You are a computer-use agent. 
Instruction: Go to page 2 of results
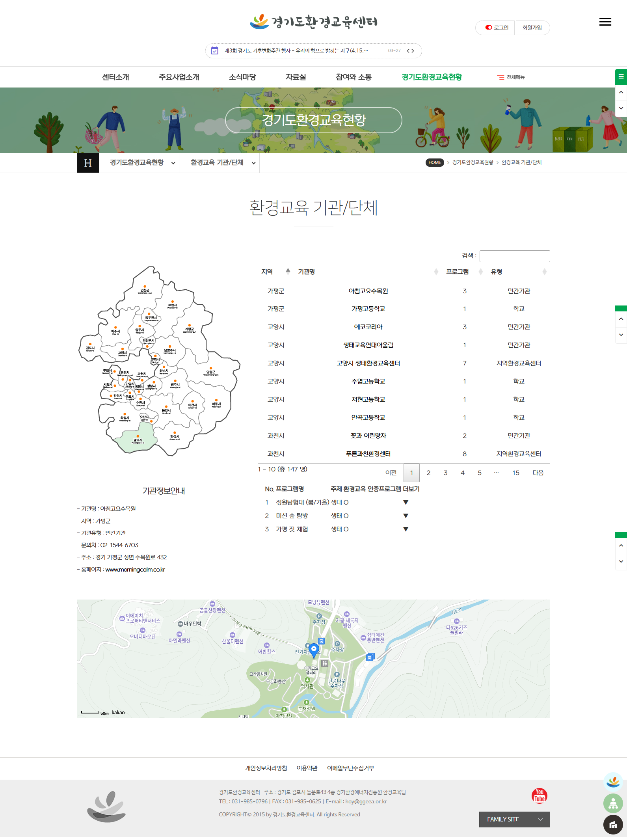[428, 473]
